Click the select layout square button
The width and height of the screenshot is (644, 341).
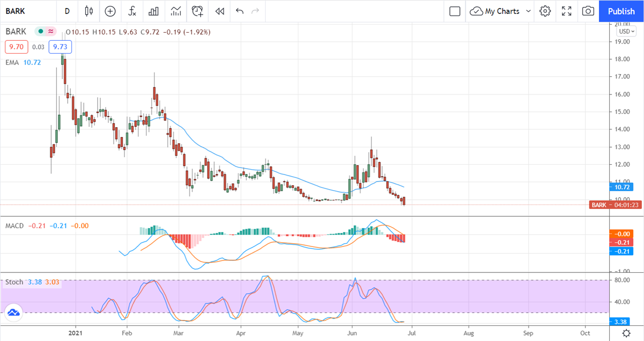pos(455,11)
